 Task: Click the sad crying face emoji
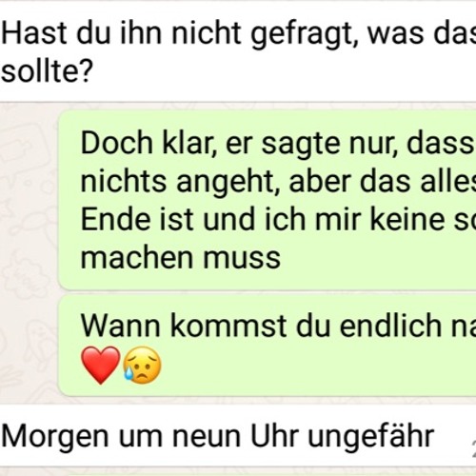point(142,366)
